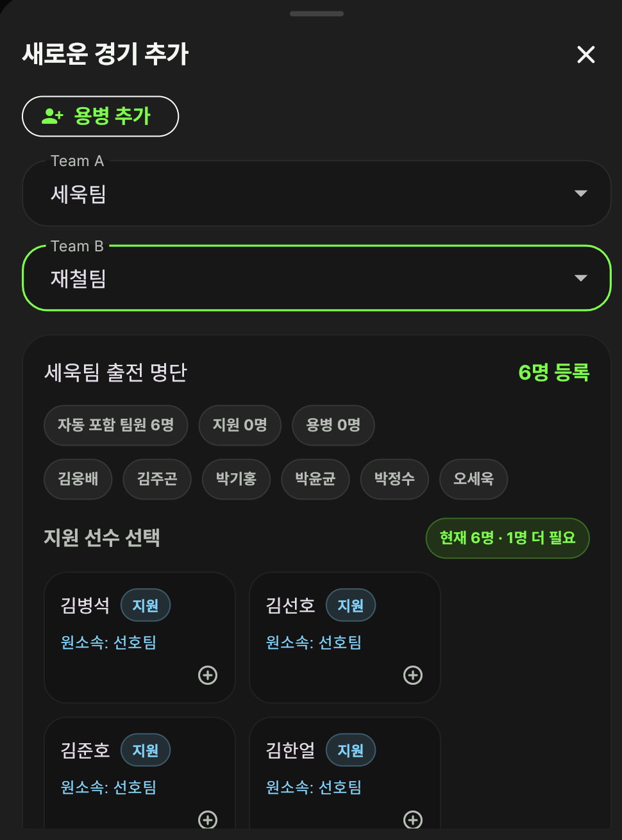Click the person-add icon in 용병 추가 button
622x840 pixels.
tap(52, 116)
